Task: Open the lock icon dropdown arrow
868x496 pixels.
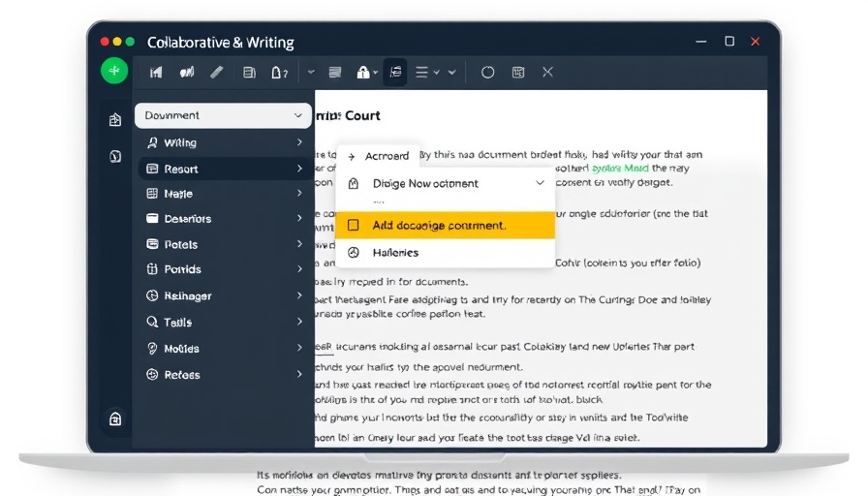Action: pyautogui.click(x=375, y=73)
